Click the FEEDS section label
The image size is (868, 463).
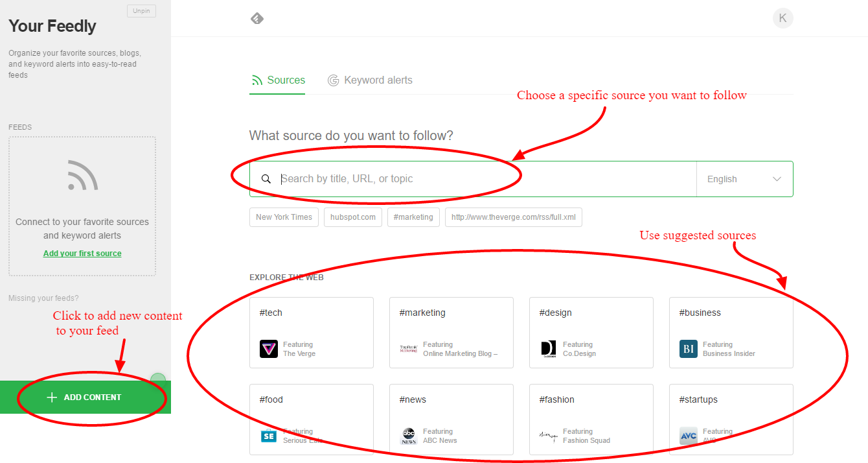20,127
